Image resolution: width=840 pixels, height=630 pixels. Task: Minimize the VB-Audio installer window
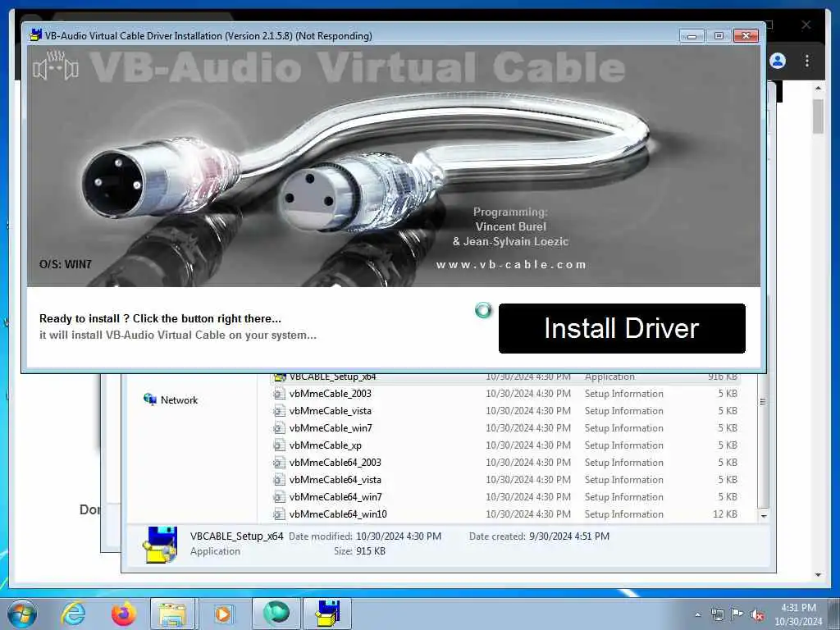(x=692, y=36)
